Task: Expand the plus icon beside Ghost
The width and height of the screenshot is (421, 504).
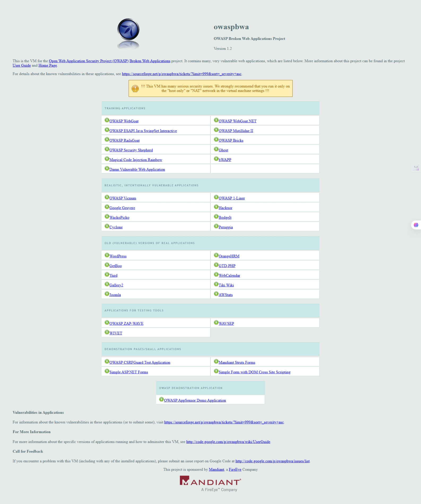Action: [x=216, y=149]
